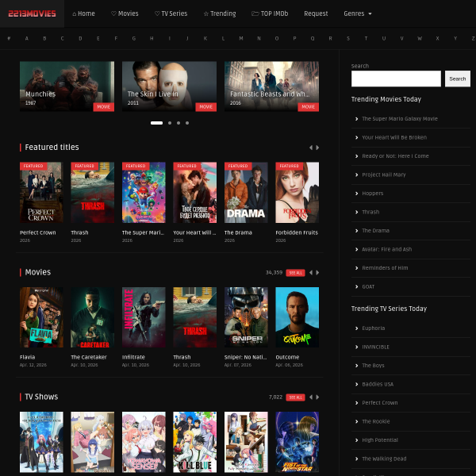Click See All button for TV Shows
476x476 pixels.
pos(295,397)
